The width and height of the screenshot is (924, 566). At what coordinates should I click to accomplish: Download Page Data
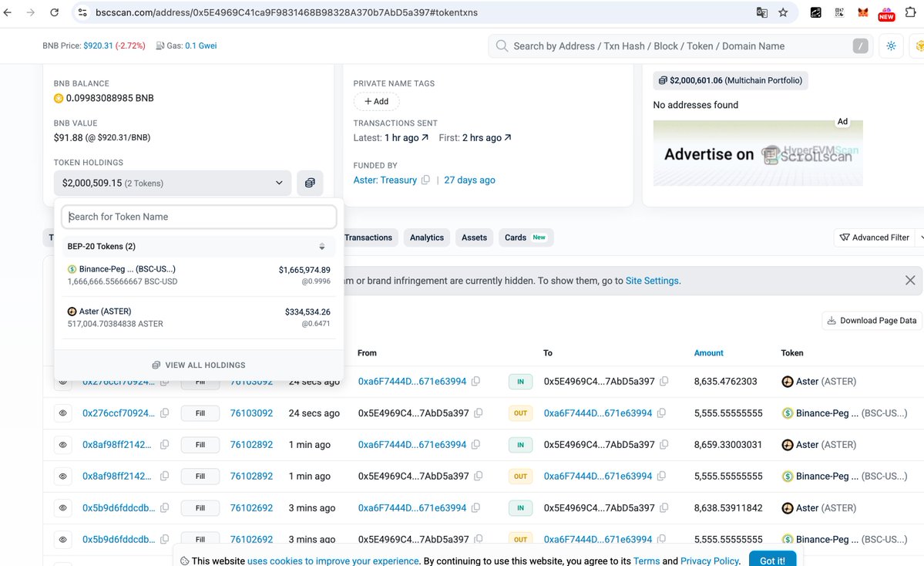click(872, 321)
